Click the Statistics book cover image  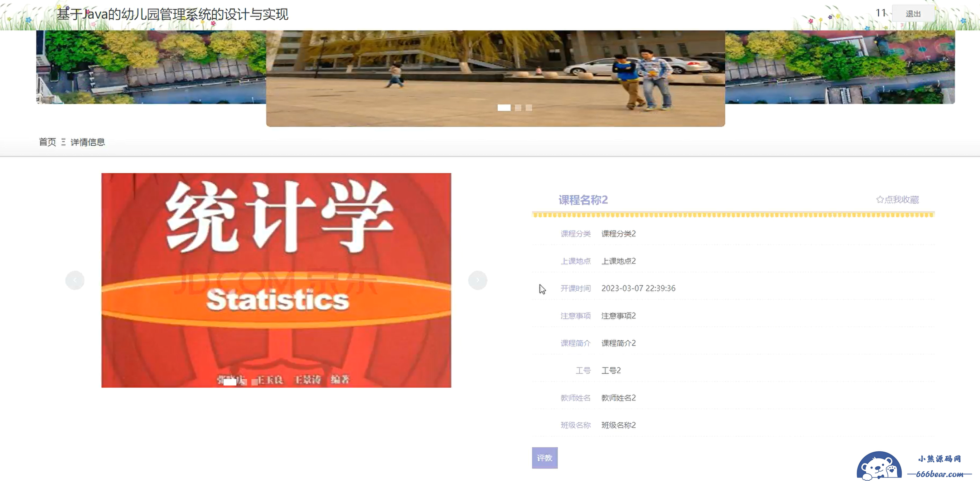pos(276,280)
